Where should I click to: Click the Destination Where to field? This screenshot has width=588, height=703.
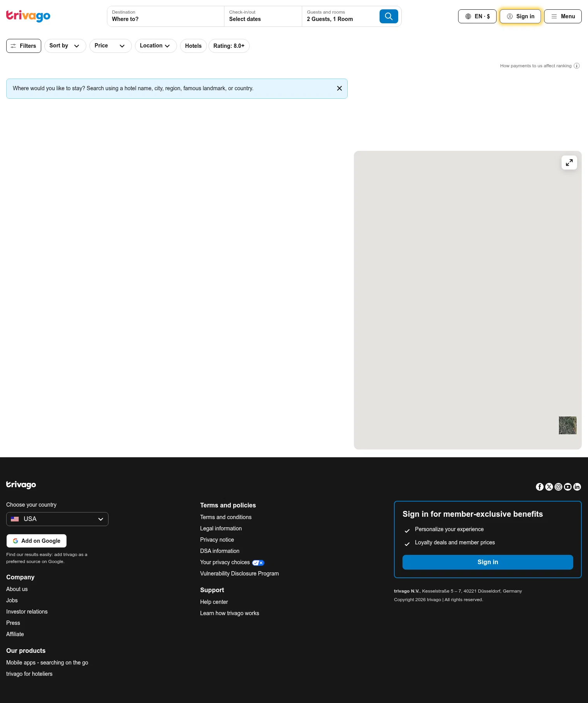[166, 16]
